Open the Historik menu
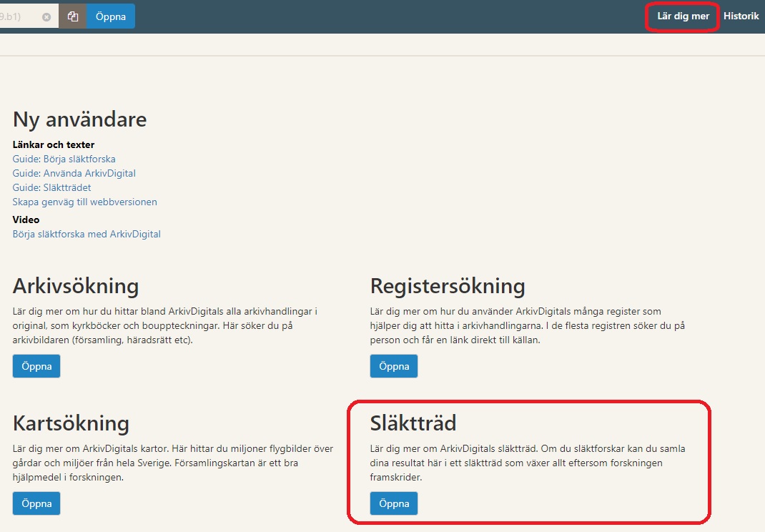The image size is (765, 532). click(741, 16)
